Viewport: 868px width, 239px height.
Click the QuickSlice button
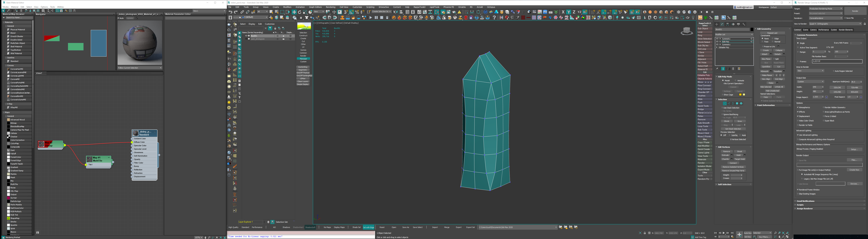click(766, 66)
